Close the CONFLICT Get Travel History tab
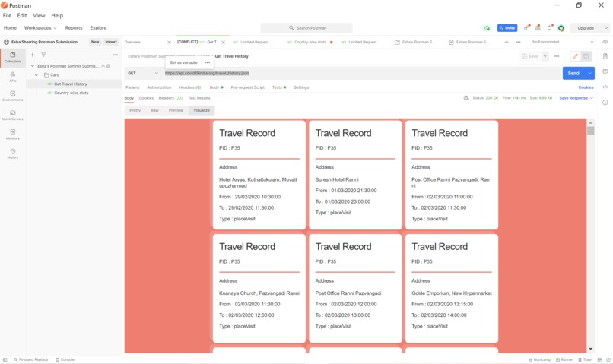Screen dimensions: 613x364 224,43
